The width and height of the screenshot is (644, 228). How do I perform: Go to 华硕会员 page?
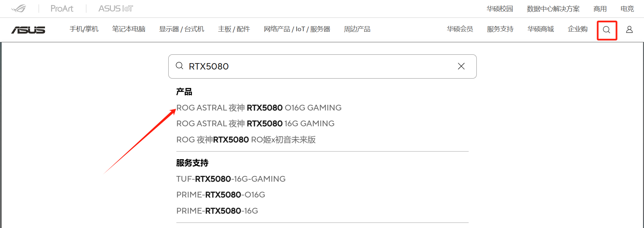(460, 29)
